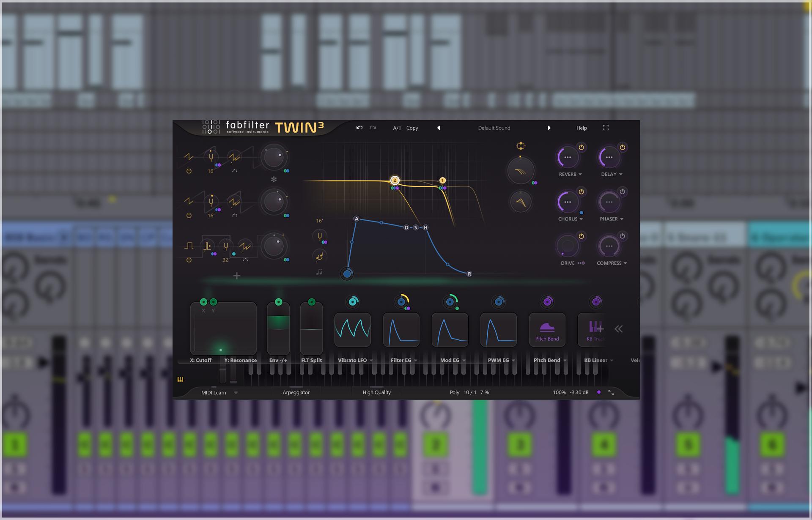Open Vibrato LFO dropdown arrow
The image size is (812, 520).
click(x=371, y=361)
